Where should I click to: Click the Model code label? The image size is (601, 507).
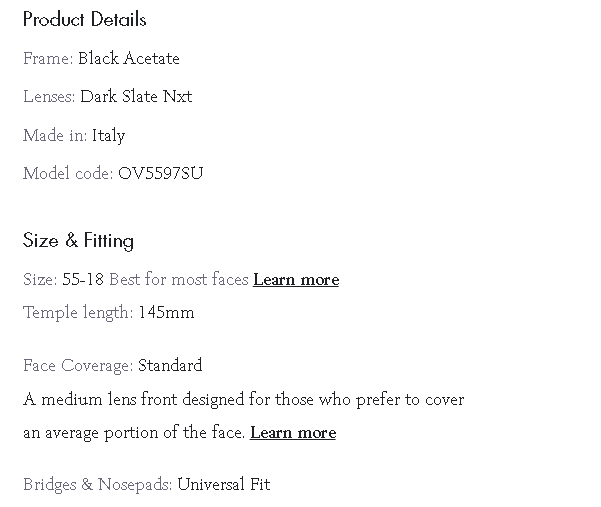pyautogui.click(x=68, y=174)
